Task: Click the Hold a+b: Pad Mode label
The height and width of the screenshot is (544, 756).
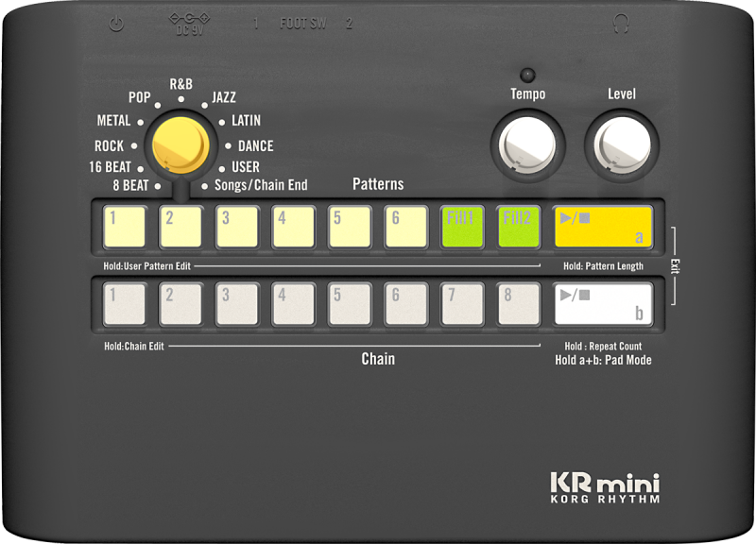Action: click(603, 360)
